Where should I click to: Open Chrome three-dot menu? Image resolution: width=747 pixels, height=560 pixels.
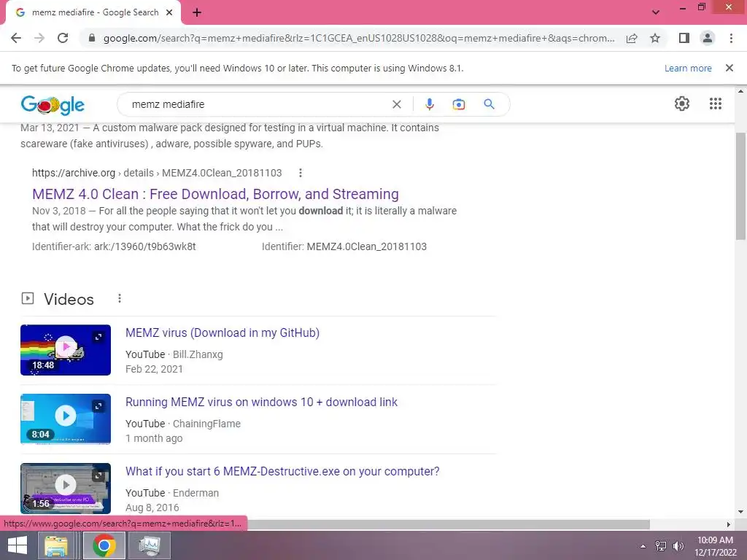731,38
